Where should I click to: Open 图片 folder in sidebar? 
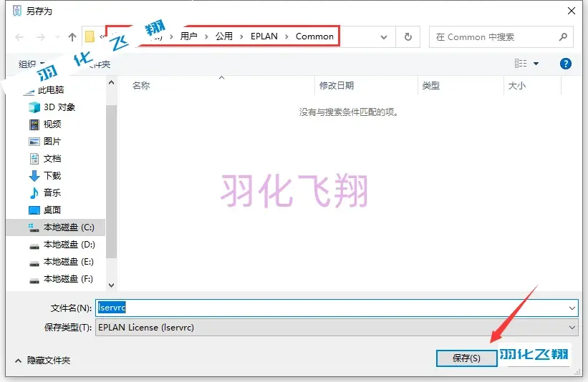(52, 141)
